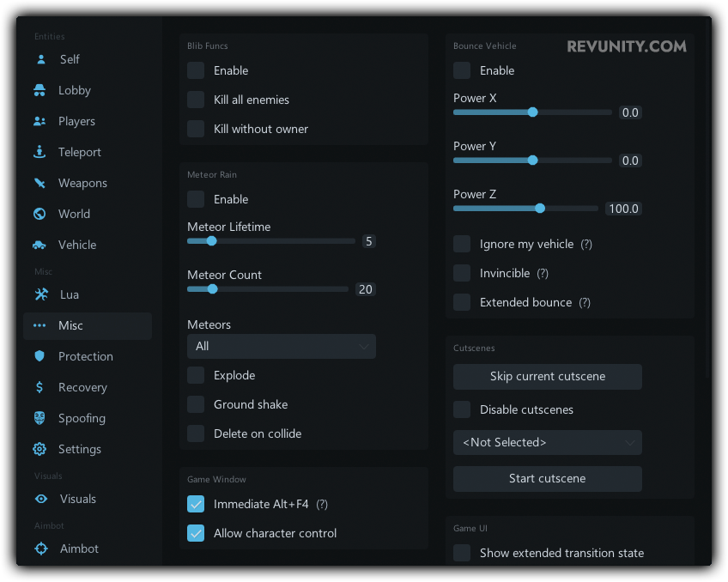This screenshot has height=582, width=728.
Task: Click the Weapons icon in sidebar
Action: click(39, 183)
